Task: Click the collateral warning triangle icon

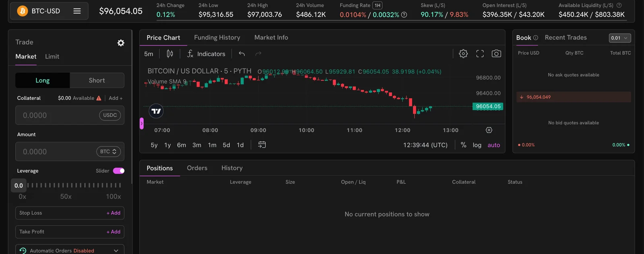Action: pos(99,98)
